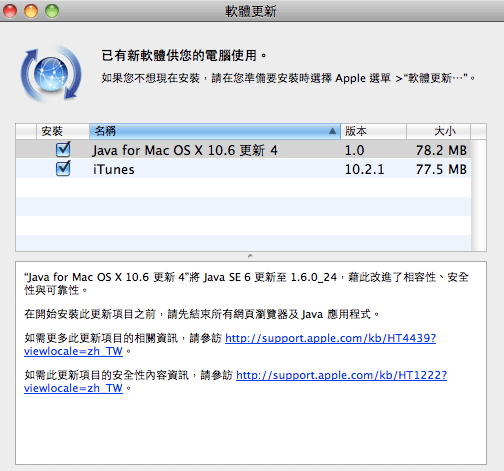Click the green zoom window button

(x=52, y=11)
